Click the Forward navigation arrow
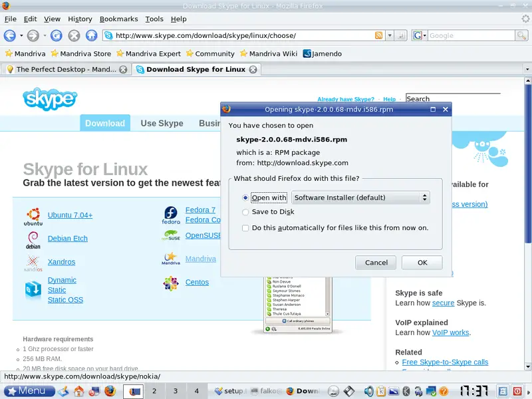This screenshot has width=532, height=399. (33, 35)
